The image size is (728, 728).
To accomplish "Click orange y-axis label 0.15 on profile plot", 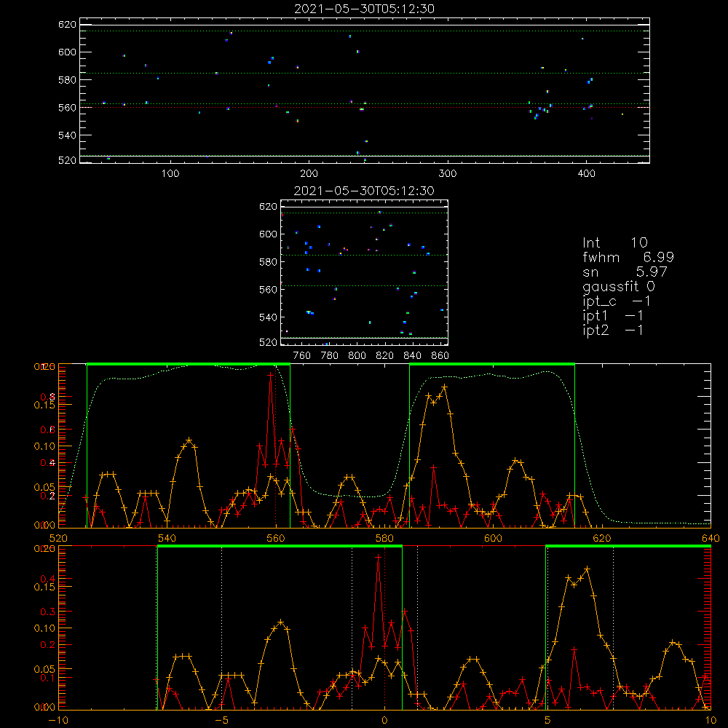I will click(44, 405).
